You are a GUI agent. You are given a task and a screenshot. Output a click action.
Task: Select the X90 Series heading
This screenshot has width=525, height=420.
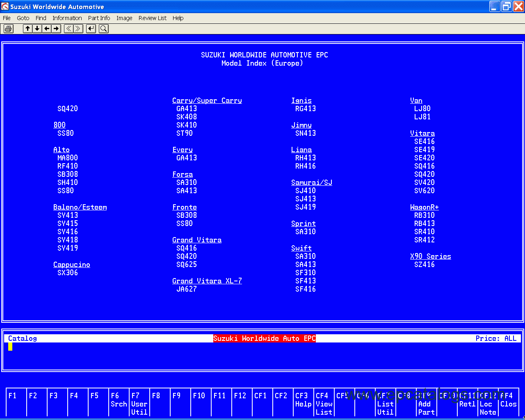(431, 256)
